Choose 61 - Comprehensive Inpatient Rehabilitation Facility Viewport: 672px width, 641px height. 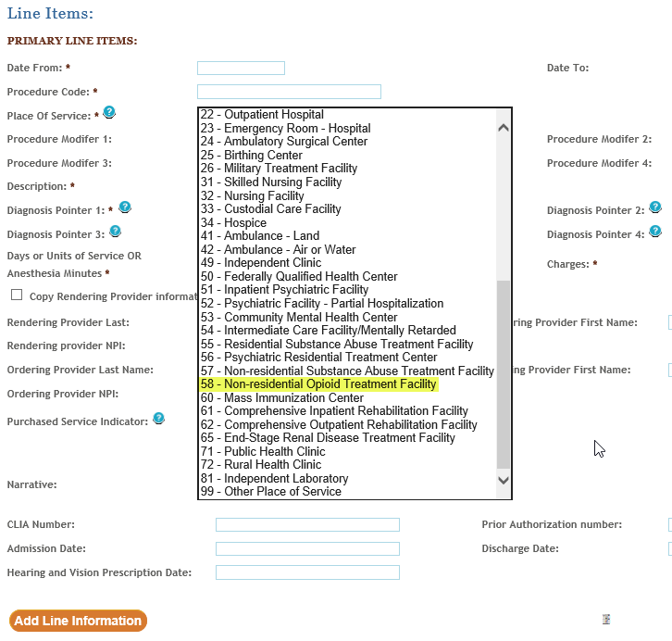348,411
